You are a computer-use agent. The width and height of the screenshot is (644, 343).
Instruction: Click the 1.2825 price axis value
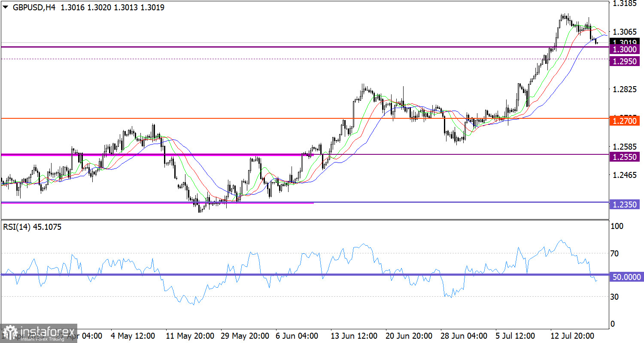625,89
